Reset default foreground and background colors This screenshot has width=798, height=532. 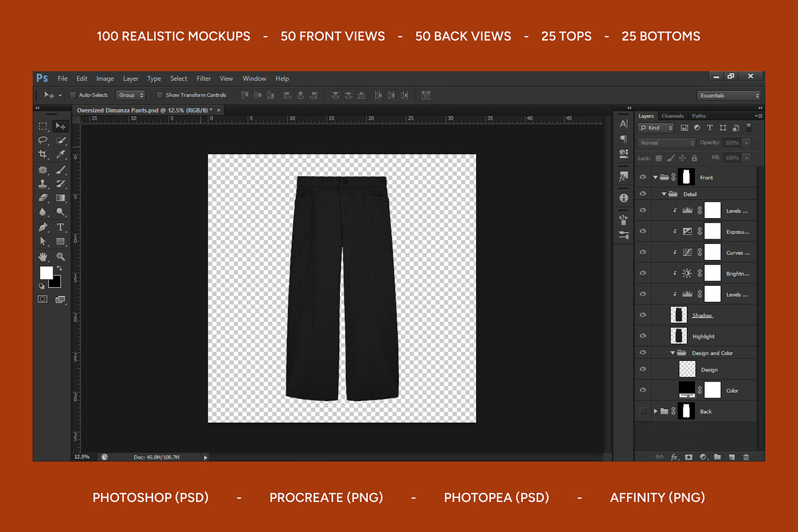(42, 287)
